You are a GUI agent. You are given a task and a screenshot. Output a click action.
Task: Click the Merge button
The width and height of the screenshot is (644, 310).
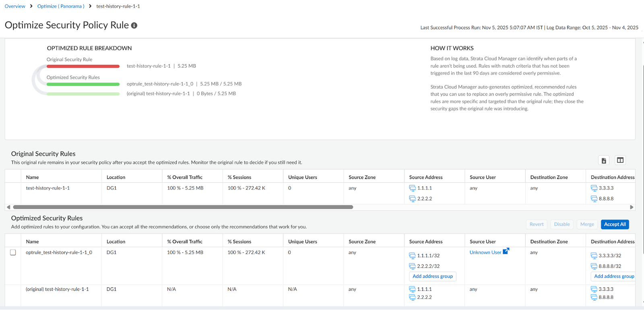587,225
